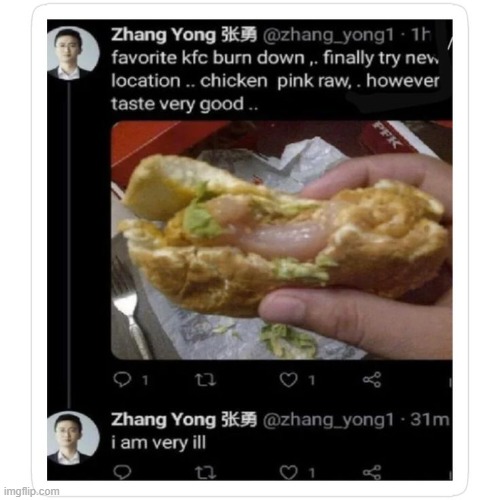Open Zhang Yong's avatar on first tweet

click(x=73, y=53)
